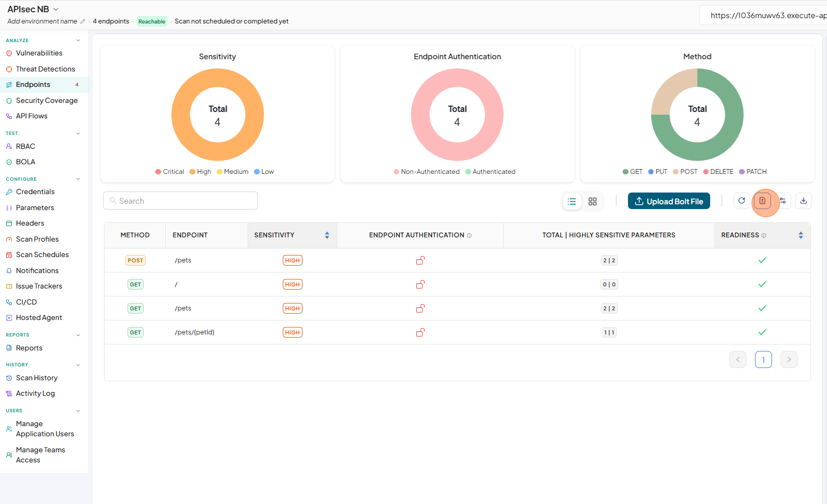This screenshot has height=504, width=827.
Task: Toggle the POST legend in Method chart
Action: tap(685, 172)
